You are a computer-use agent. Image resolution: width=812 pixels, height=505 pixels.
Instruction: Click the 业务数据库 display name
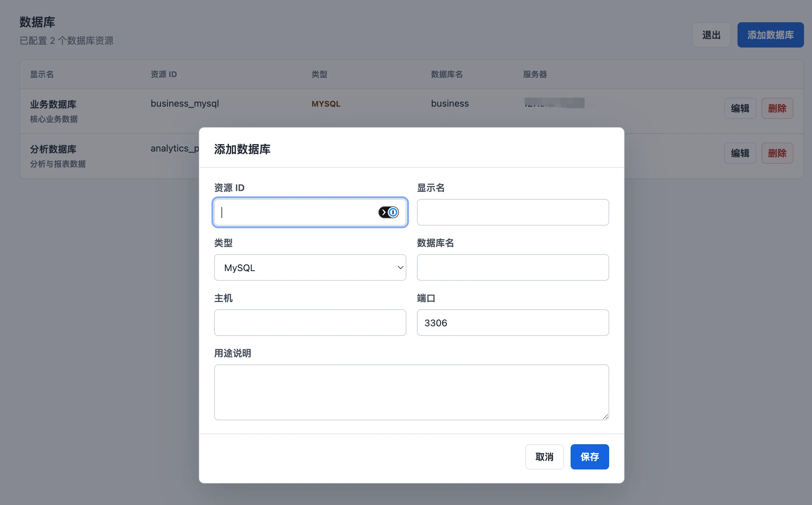[x=53, y=104]
